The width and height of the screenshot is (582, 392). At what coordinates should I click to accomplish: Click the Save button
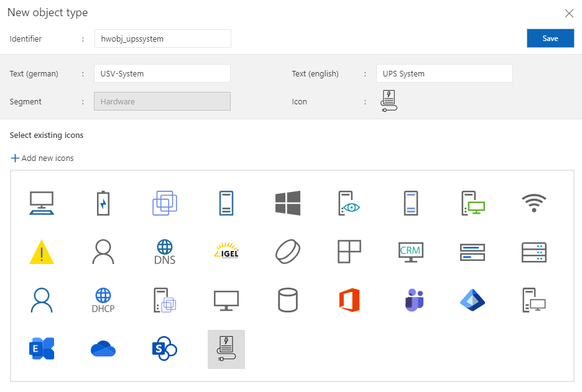[x=550, y=39]
